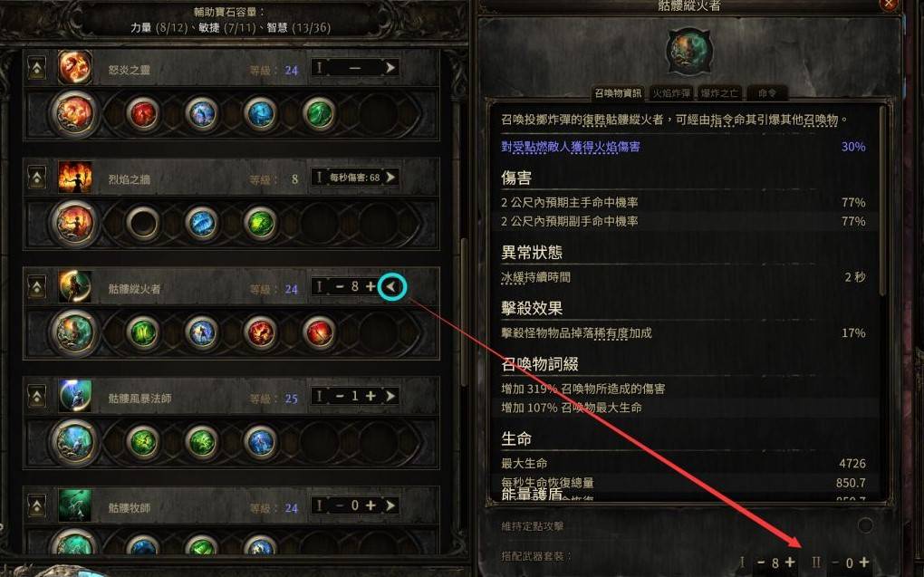
Task: Open the 爆炸之亡 tab
Action: [x=719, y=93]
